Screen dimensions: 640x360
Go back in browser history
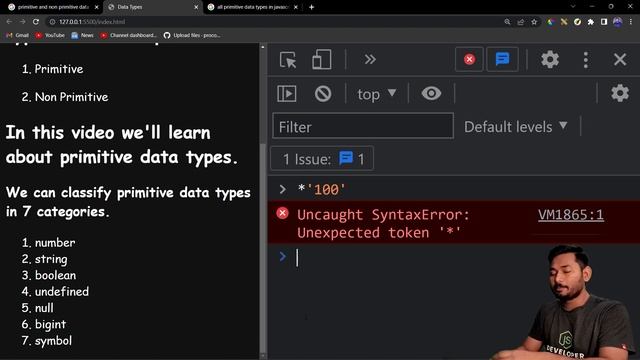tap(9, 22)
